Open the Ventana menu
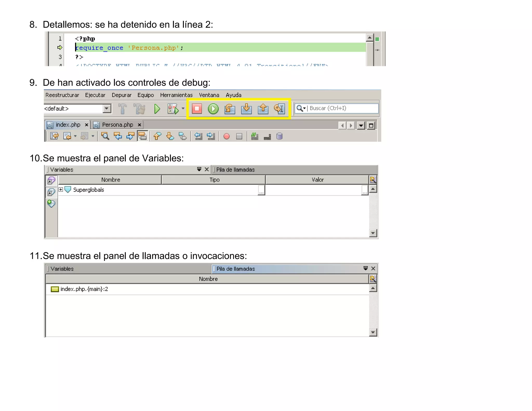Image resolution: width=532 pixels, height=411 pixels. coord(209,95)
